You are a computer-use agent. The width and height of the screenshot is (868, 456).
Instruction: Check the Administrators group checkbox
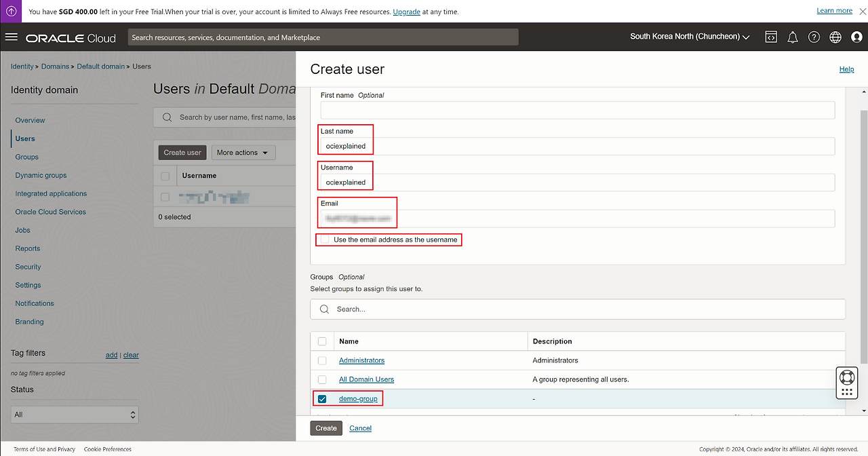pyautogui.click(x=322, y=360)
